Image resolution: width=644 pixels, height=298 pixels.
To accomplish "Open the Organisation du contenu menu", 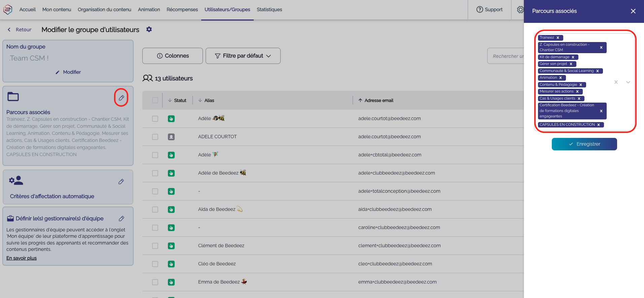I will pyautogui.click(x=104, y=9).
